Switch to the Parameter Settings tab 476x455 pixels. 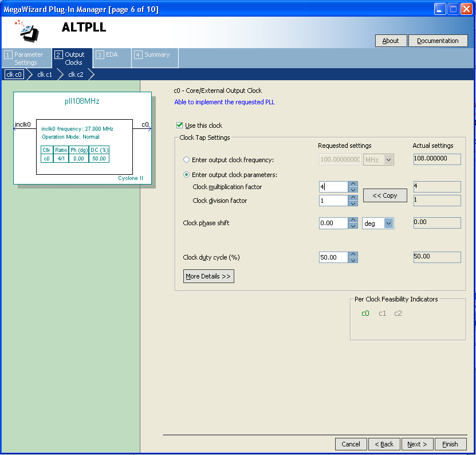26,58
